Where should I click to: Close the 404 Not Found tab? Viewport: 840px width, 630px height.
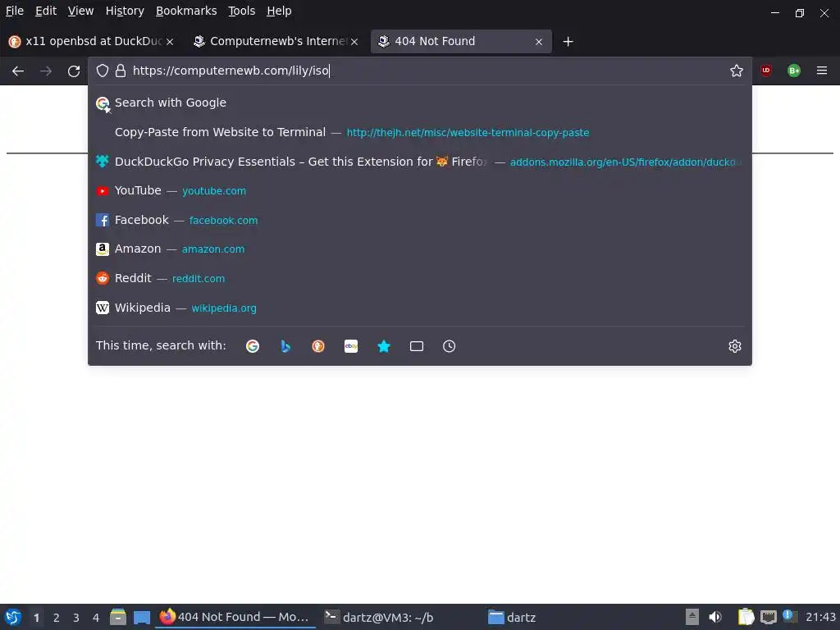tap(539, 41)
